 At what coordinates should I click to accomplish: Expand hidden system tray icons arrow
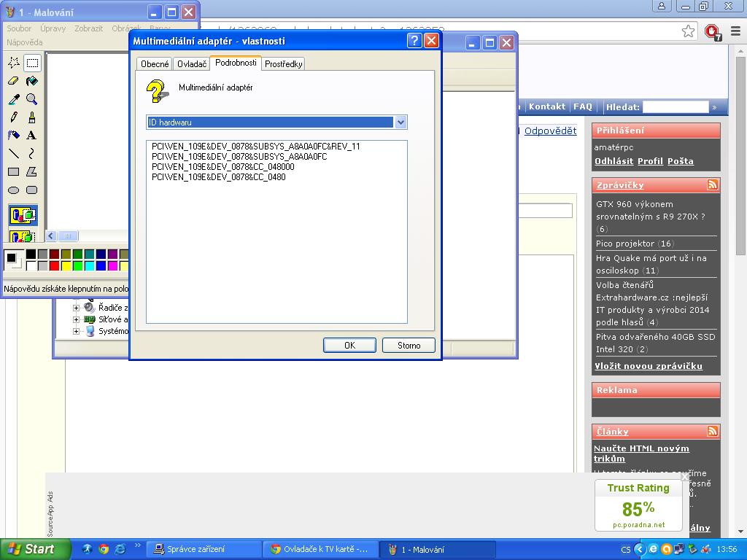pos(640,549)
